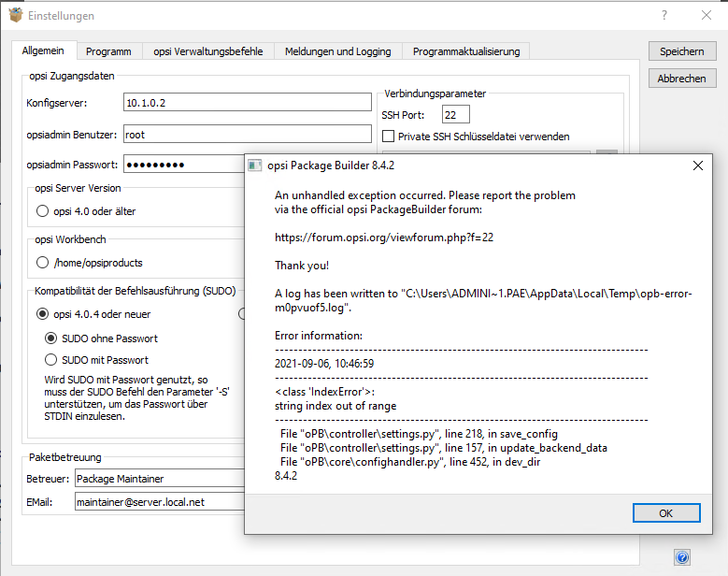Click the Kompatibilität der Befehlsausführung (SUDO) label
The width and height of the screenshot is (728, 576).
136,291
